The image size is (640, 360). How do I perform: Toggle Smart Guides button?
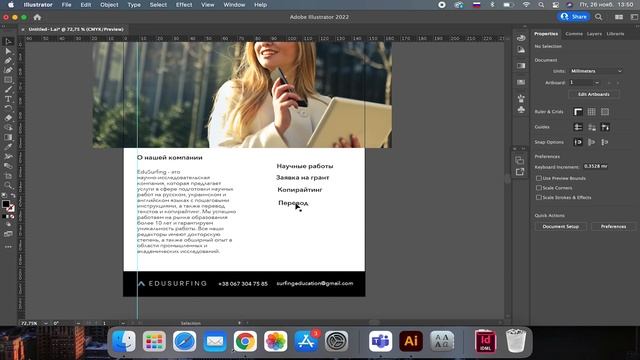point(605,127)
